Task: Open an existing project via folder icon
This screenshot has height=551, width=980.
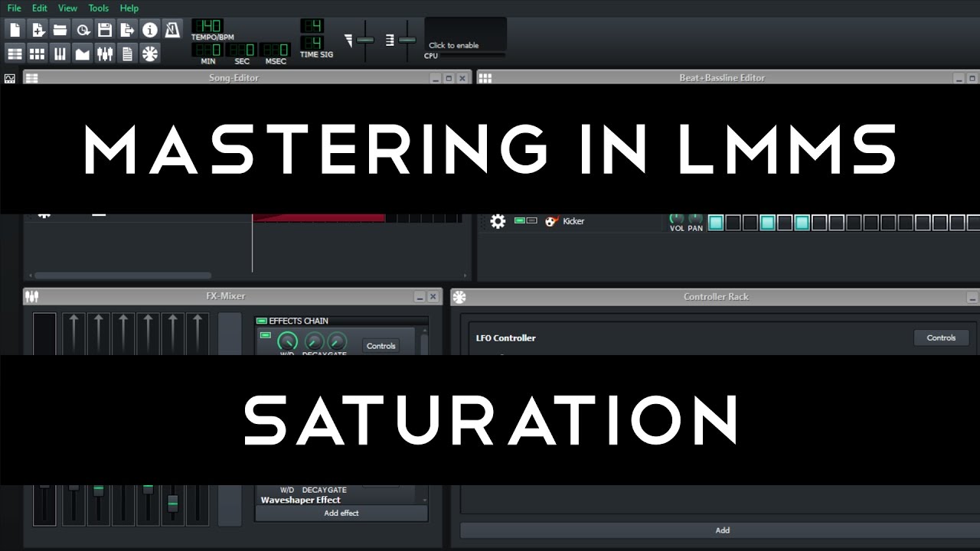Action: coord(60,30)
